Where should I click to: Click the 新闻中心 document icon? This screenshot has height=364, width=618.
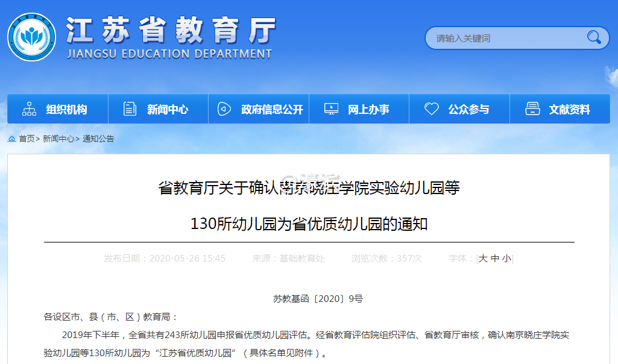[x=130, y=109]
